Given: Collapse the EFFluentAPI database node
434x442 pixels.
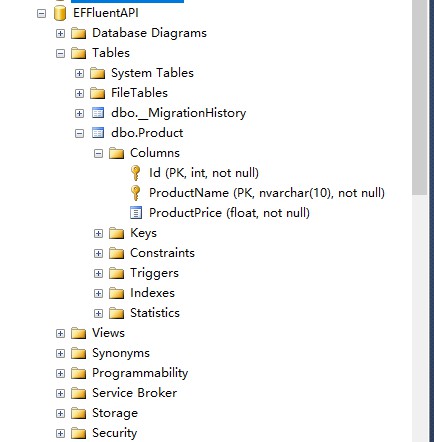Looking at the screenshot, I should click(41, 14).
